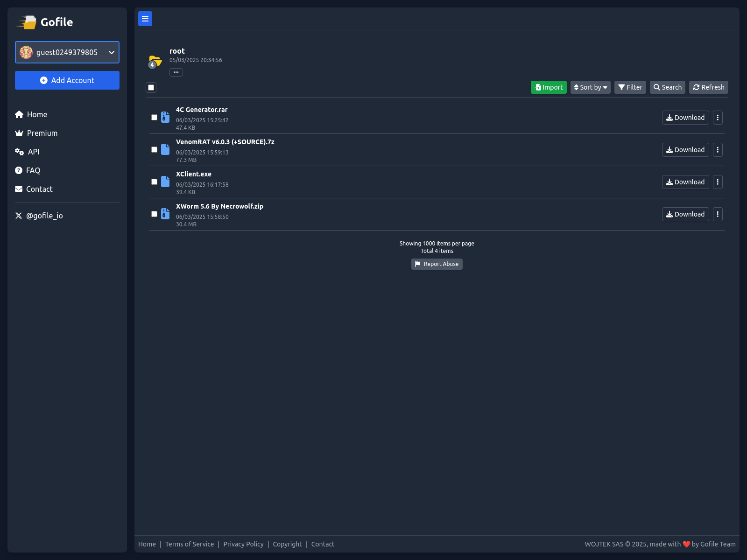Download 4C Generator.rar
Viewport: 747px width, 560px height.
point(685,118)
